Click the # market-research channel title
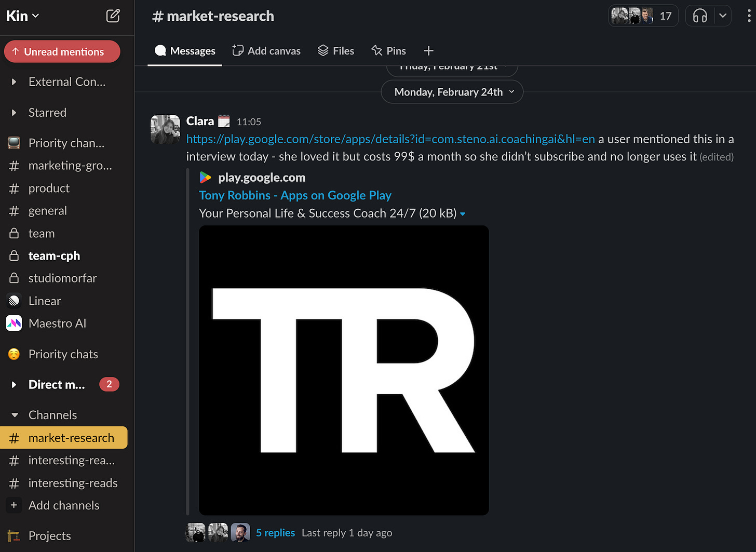 click(x=213, y=16)
